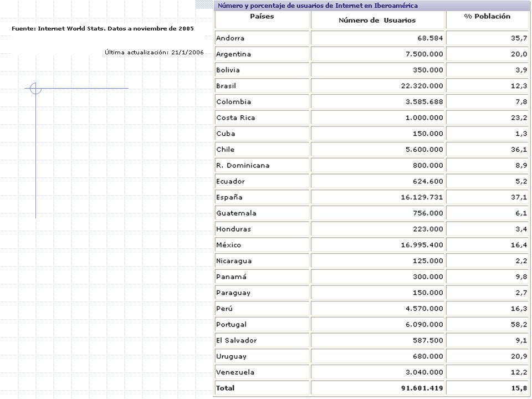Select total user count 91.601.419

pyautogui.click(x=422, y=388)
